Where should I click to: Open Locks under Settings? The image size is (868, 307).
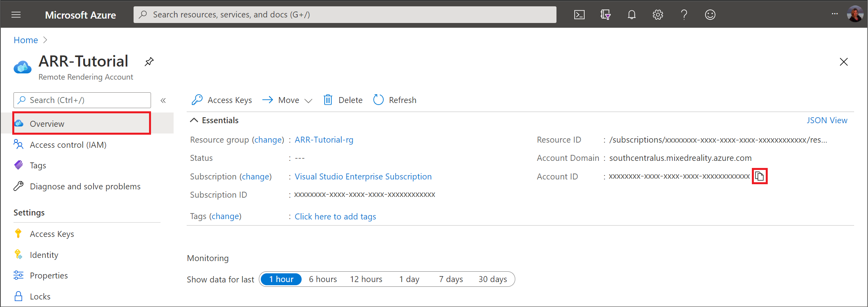32,296
